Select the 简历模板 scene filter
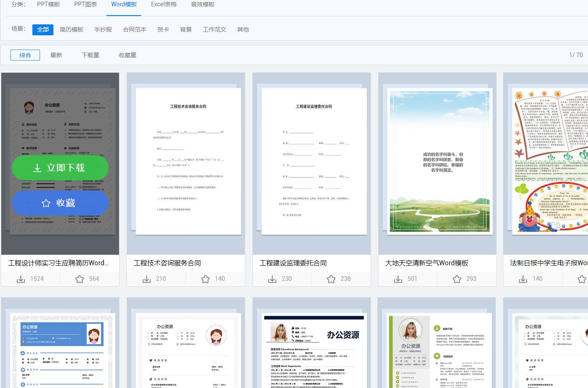The height and width of the screenshot is (388, 588). tap(71, 29)
